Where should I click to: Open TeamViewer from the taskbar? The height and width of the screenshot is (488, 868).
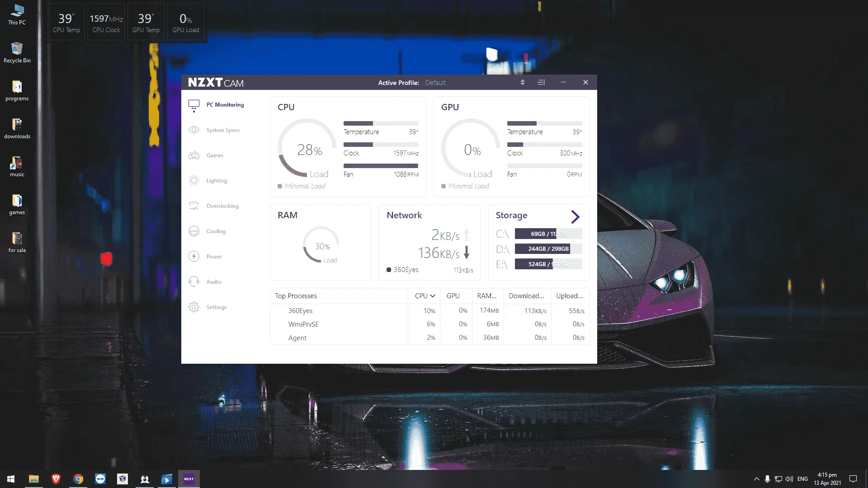(100, 479)
